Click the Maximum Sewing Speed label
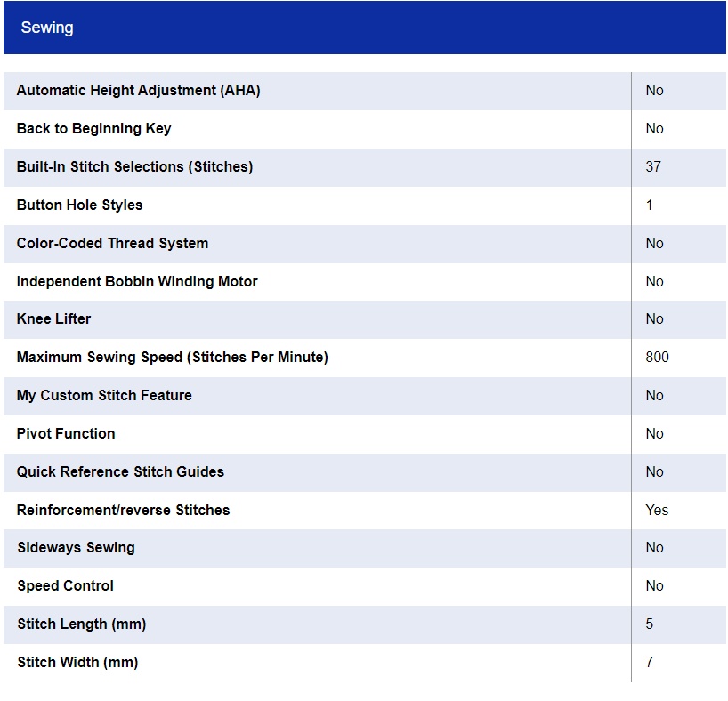This screenshot has width=728, height=701. click(x=172, y=358)
